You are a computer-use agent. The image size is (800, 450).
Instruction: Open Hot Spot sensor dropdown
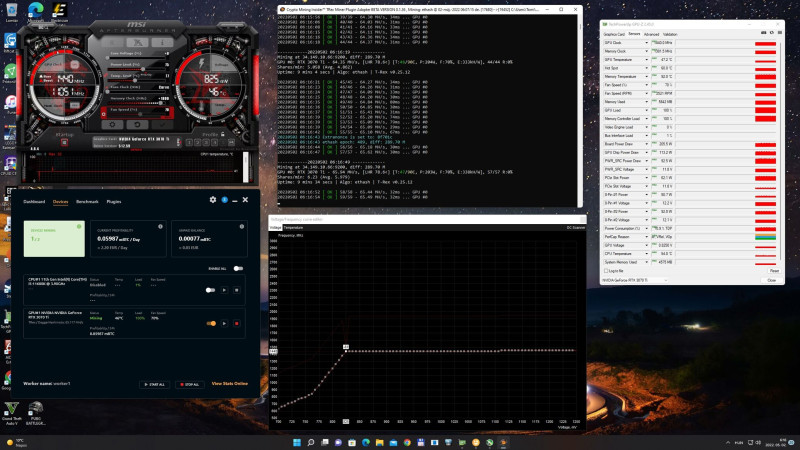click(646, 68)
